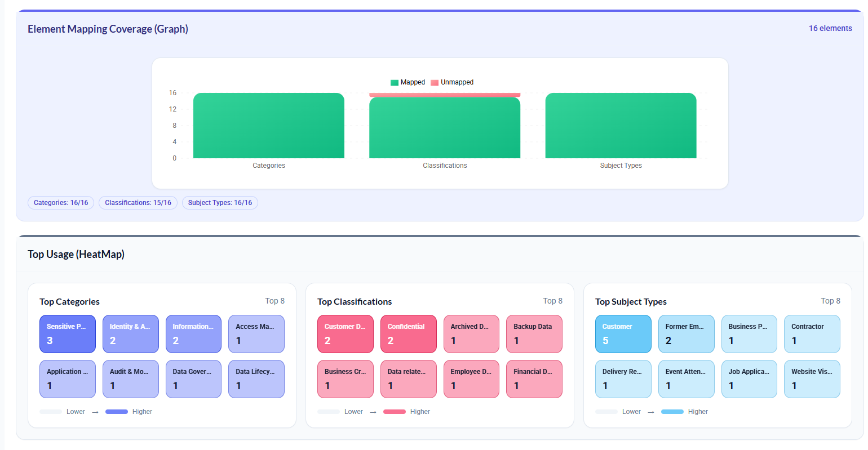Select the Classifications bar in the coverage graph

coord(445,126)
